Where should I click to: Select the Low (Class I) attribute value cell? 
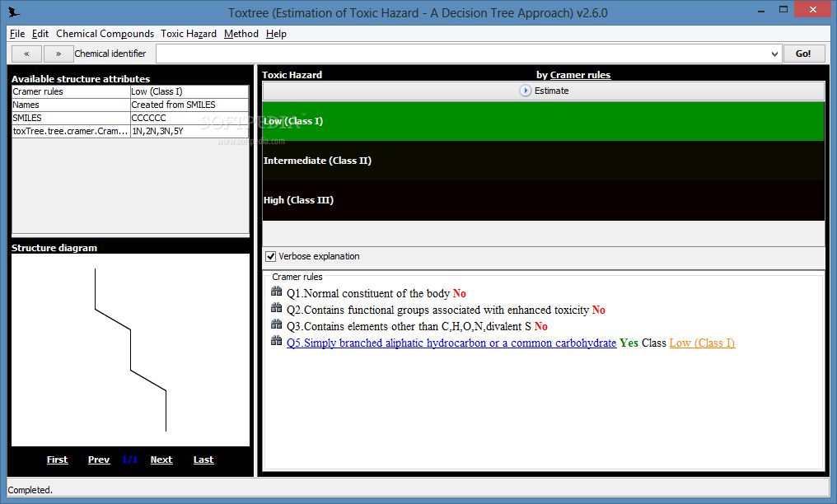pyautogui.click(x=189, y=91)
